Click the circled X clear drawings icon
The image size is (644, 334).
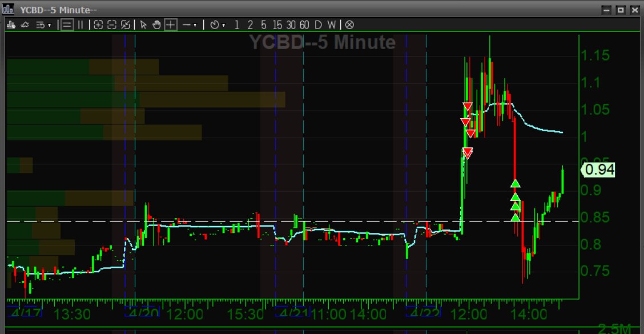pos(349,25)
